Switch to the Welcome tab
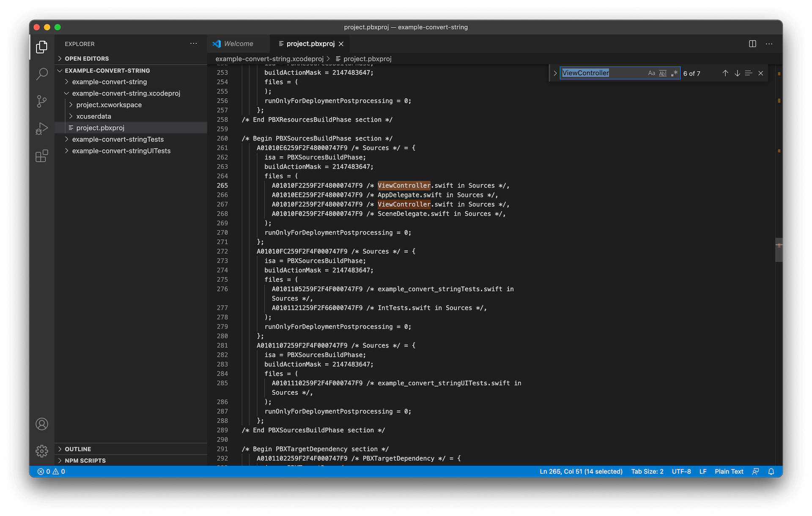The image size is (812, 516). point(238,44)
